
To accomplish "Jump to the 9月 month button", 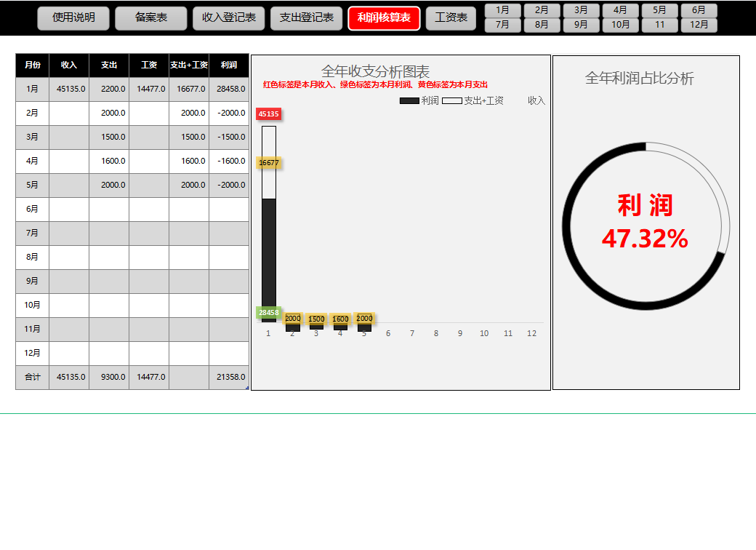I will (581, 25).
